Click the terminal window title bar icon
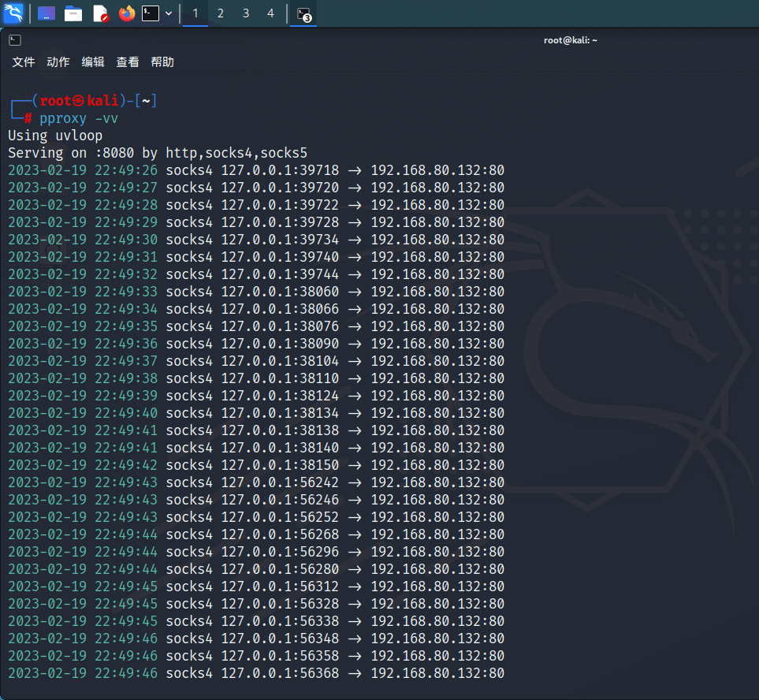 pyautogui.click(x=15, y=40)
